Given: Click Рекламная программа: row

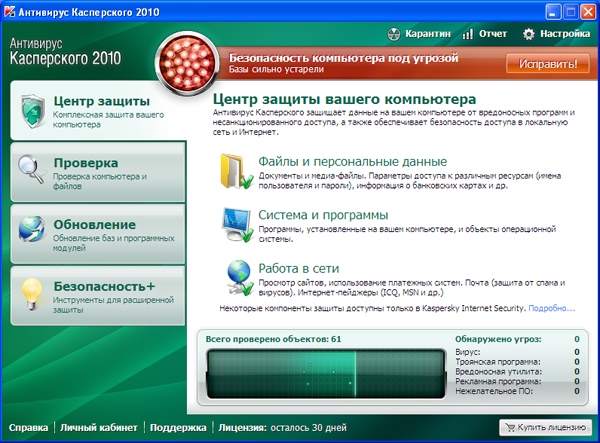Looking at the screenshot, I should click(x=517, y=381).
